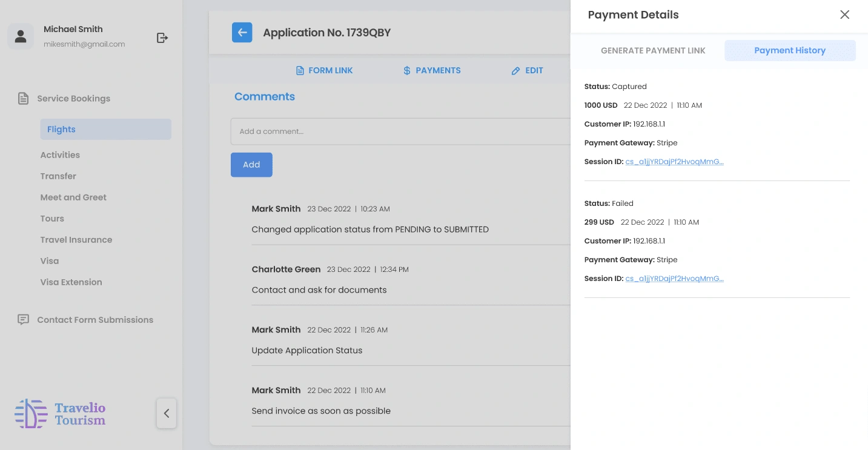Click the 10:23 AM comment timestamp
This screenshot has width=868, height=450.
[376, 209]
